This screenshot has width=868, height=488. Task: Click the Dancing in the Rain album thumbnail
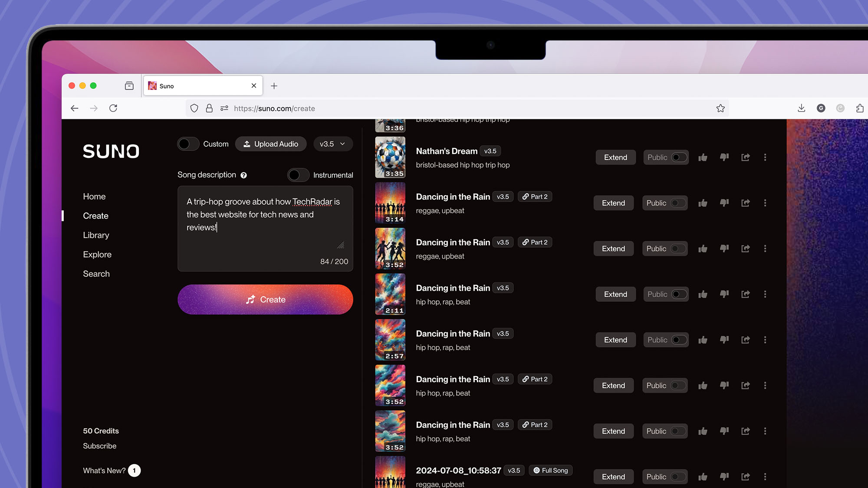390,203
